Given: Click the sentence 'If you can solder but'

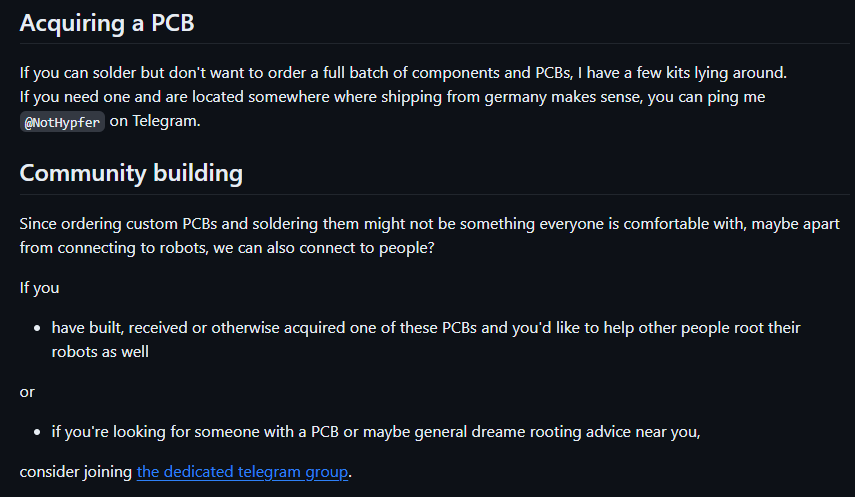Looking at the screenshot, I should pyautogui.click(x=404, y=73).
